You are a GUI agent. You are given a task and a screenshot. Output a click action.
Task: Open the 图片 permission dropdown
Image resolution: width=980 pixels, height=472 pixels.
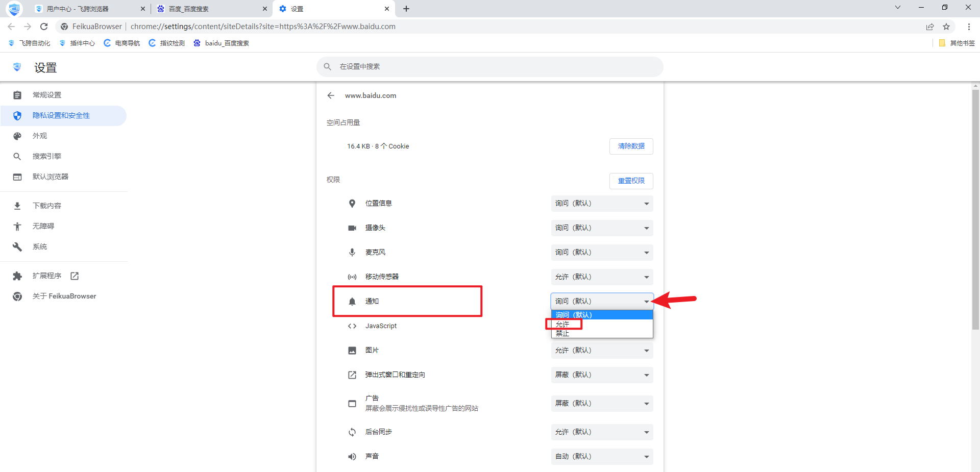[602, 351]
